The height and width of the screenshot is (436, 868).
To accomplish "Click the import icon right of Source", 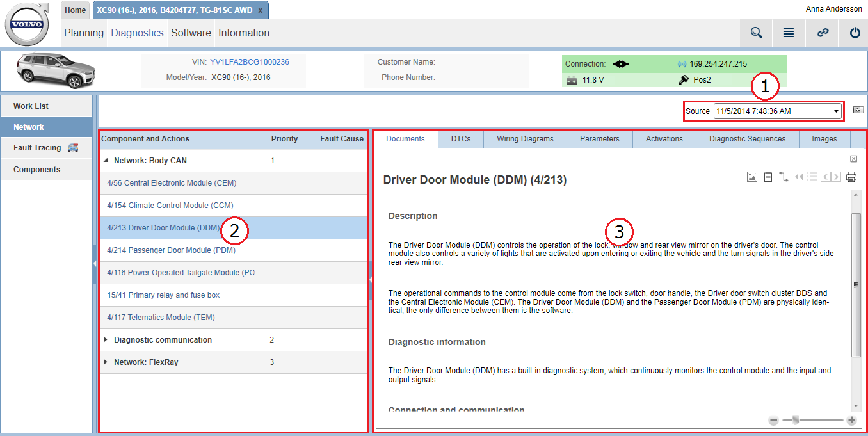I will point(858,111).
